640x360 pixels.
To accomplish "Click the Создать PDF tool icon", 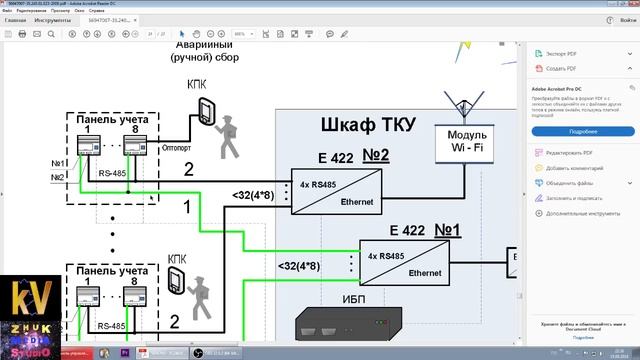I will (x=539, y=69).
